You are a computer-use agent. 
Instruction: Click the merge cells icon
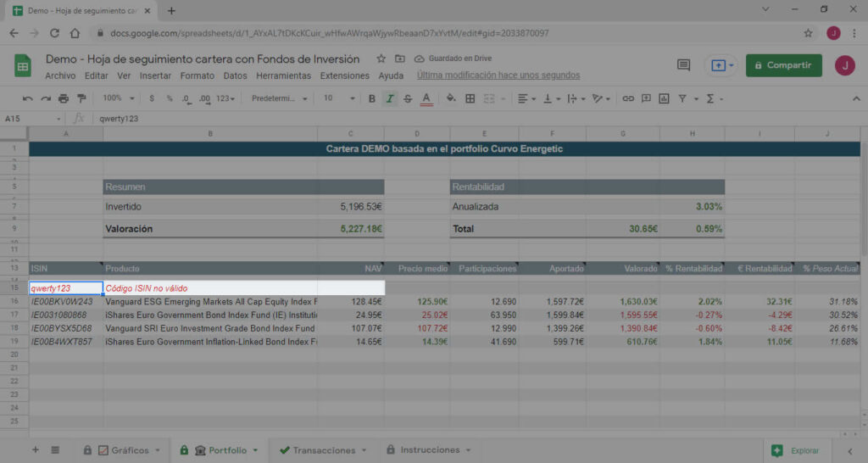click(x=489, y=98)
